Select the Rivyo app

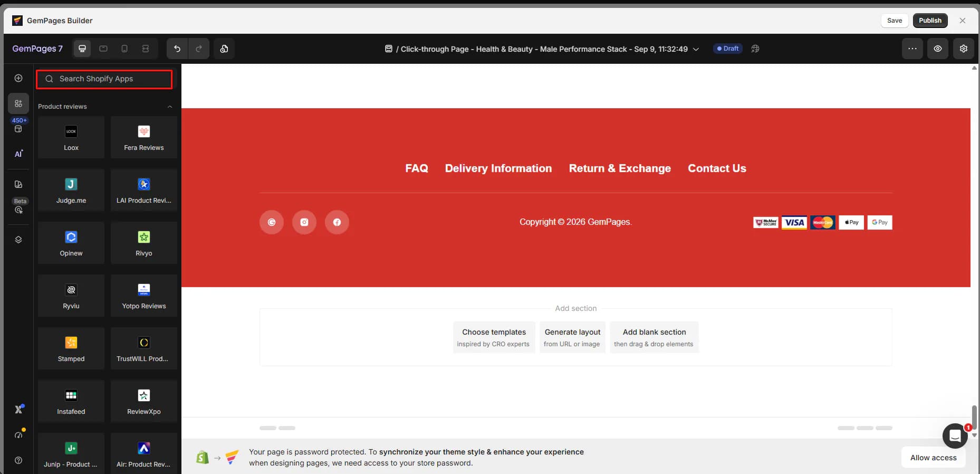(144, 243)
